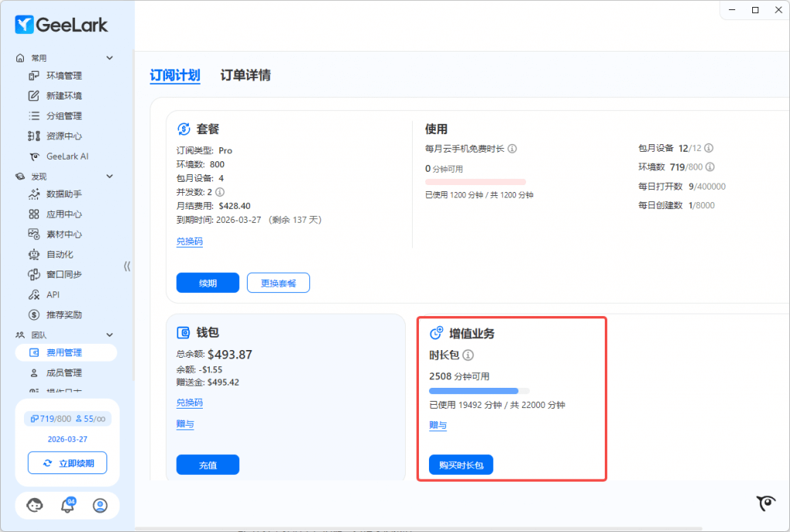The width and height of the screenshot is (790, 532).
Task: Click info icon next to 包月设备 count
Action: click(x=709, y=148)
